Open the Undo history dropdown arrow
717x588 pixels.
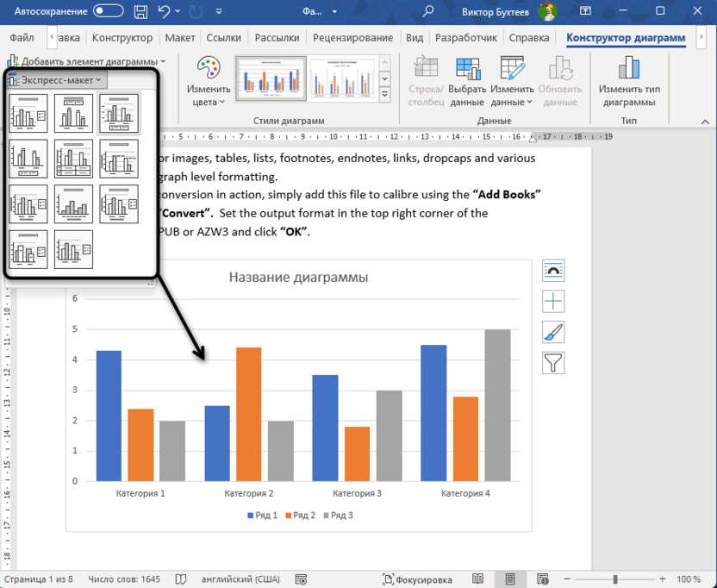[x=178, y=11]
